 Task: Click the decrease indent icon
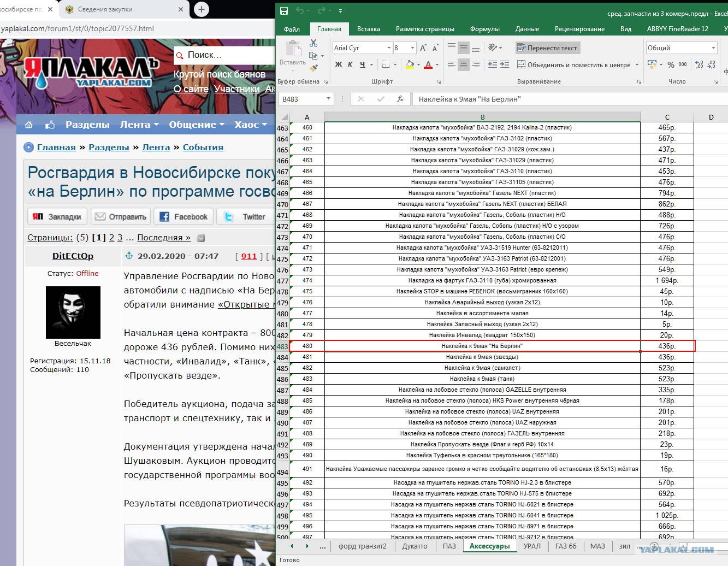point(493,64)
